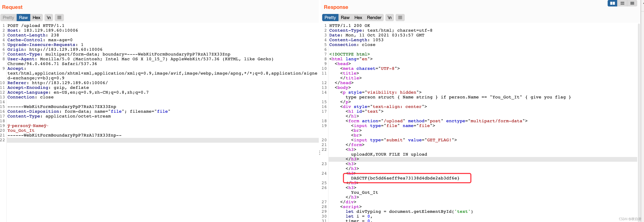The height and width of the screenshot is (222, 644).
Task: Click the 'Referer: http://183.129.189.60:10006/' header
Action: pos(57,83)
